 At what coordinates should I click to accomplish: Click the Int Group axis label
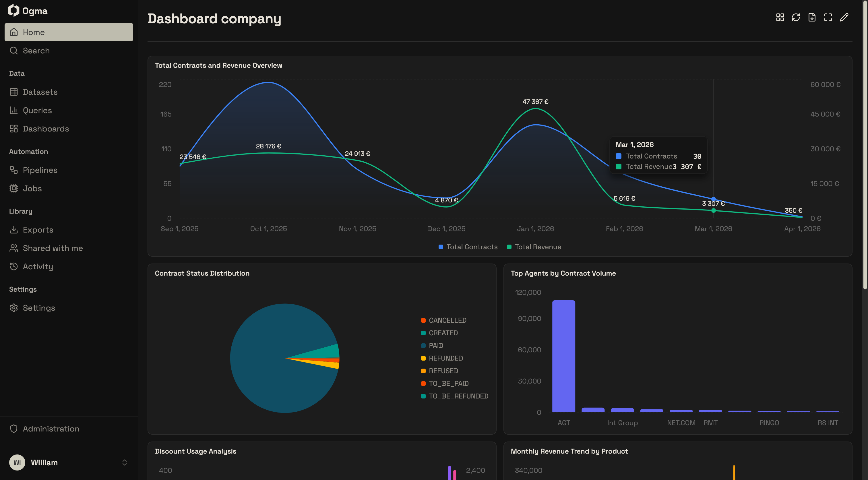(x=622, y=423)
